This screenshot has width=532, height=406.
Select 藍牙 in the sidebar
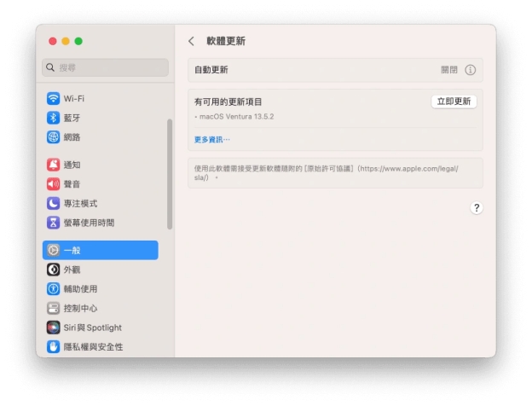click(72, 118)
